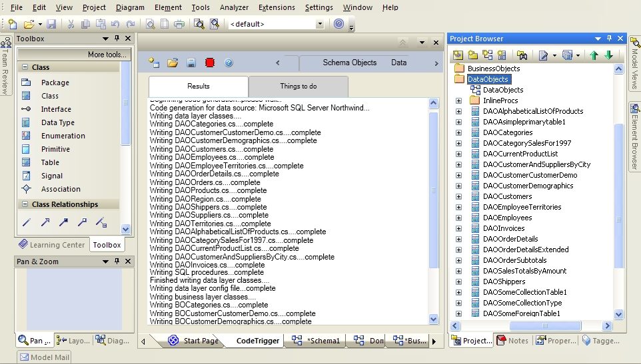Click the red stop button in CodeTrigger toolbar
641x364 pixels.
click(210, 63)
